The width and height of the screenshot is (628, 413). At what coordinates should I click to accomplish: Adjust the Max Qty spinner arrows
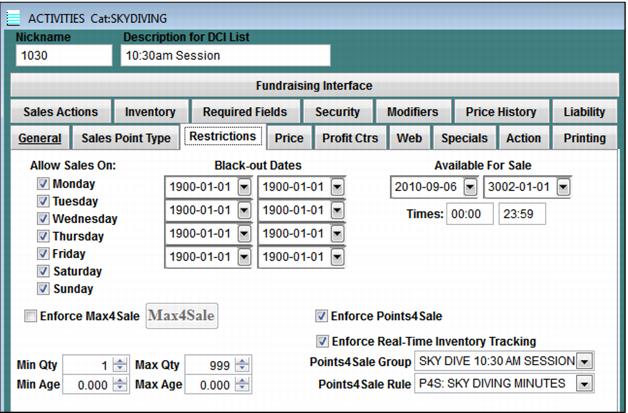[x=242, y=365]
